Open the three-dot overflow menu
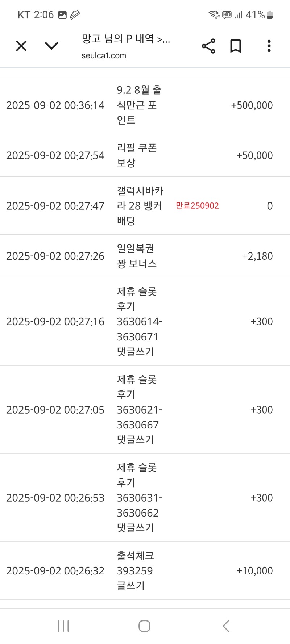The height and width of the screenshot is (644, 290). pos(269,46)
